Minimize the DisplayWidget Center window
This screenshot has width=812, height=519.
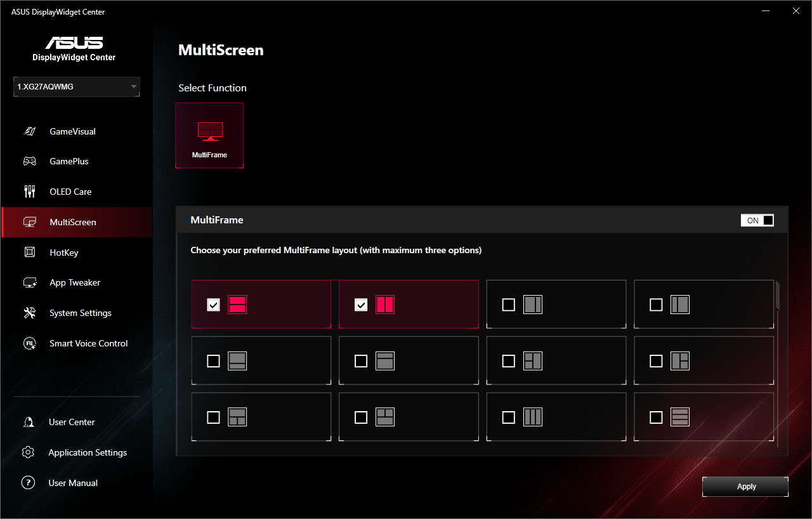(x=766, y=11)
